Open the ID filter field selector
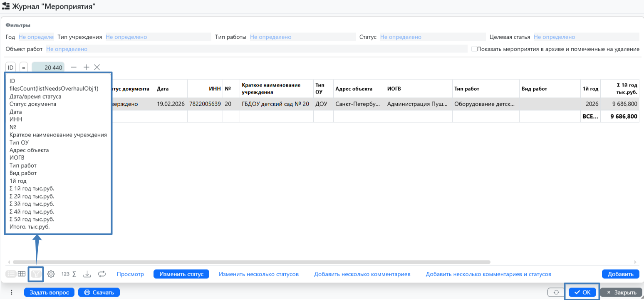The image size is (644, 300). [x=11, y=67]
